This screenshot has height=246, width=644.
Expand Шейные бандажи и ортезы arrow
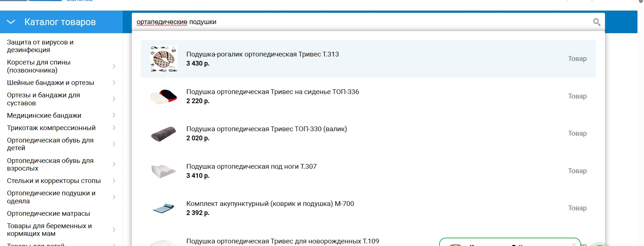(114, 83)
